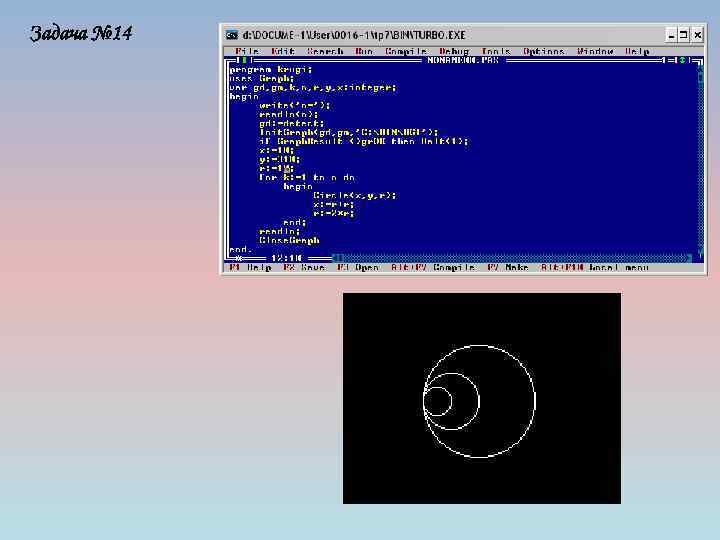Image resolution: width=720 pixels, height=540 pixels.
Task: Open the Run menu
Action: pyautogui.click(x=364, y=51)
